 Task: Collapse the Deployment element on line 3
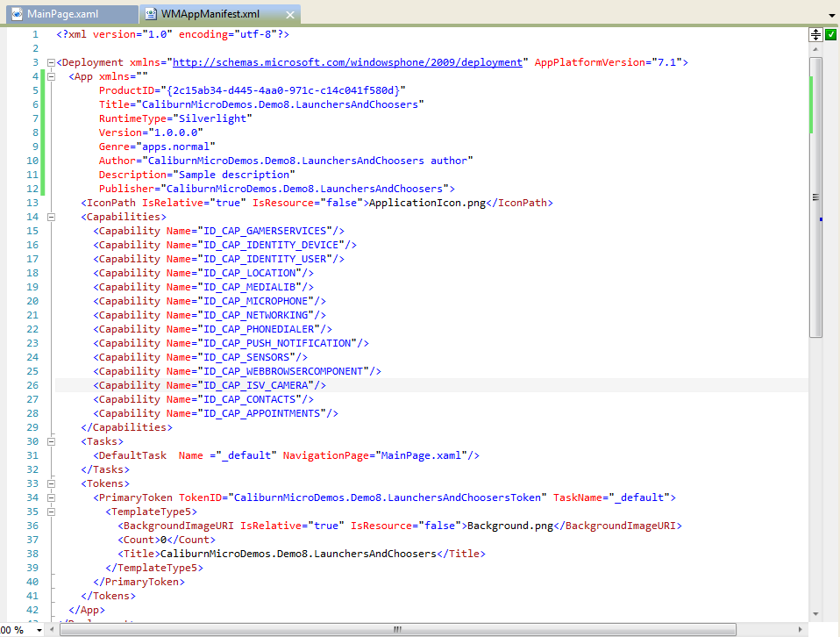click(51, 63)
